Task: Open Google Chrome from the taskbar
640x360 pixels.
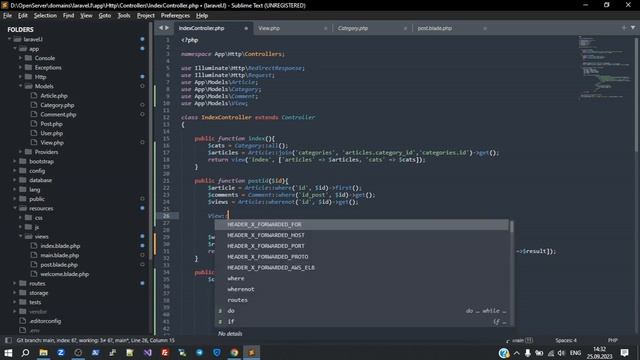Action: (234, 352)
